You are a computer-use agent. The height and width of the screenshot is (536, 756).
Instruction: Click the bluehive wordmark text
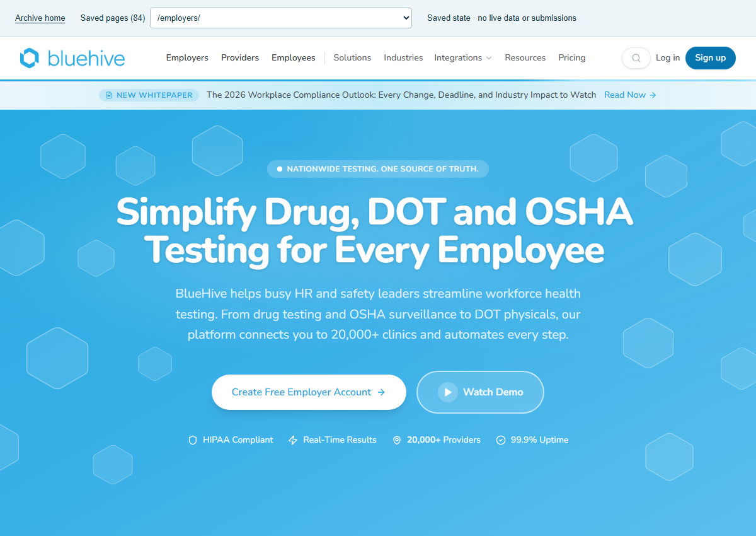pyautogui.click(x=86, y=58)
